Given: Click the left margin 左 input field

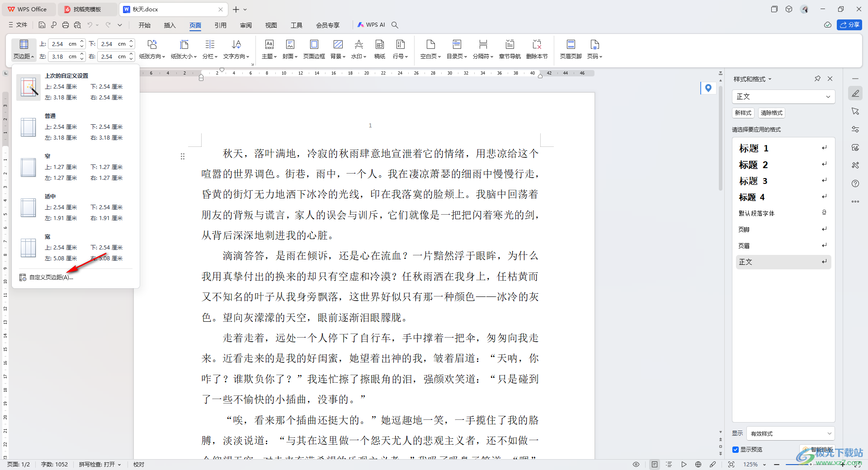Looking at the screenshot, I should pyautogui.click(x=63, y=56).
